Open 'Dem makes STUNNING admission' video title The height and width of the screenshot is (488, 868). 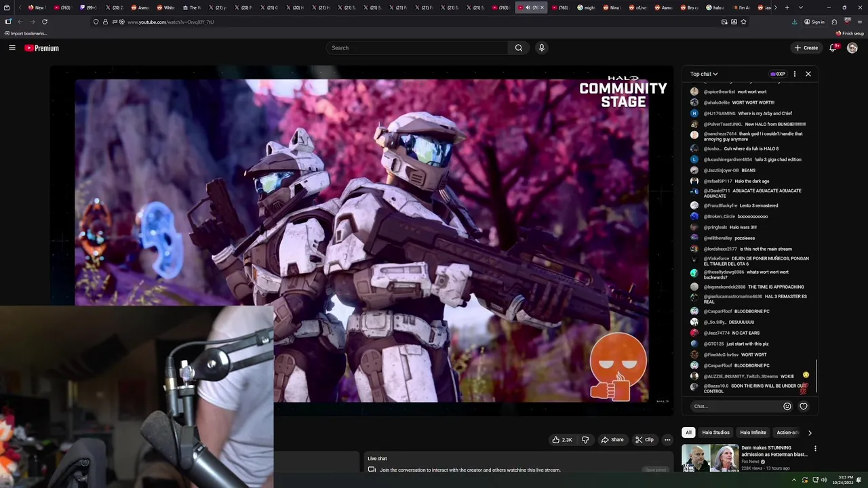(x=774, y=451)
